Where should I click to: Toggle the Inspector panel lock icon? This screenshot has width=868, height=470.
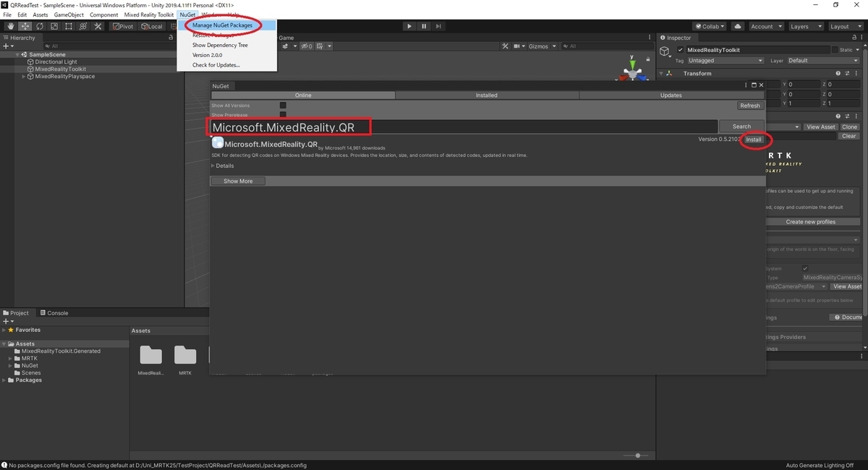(854, 38)
